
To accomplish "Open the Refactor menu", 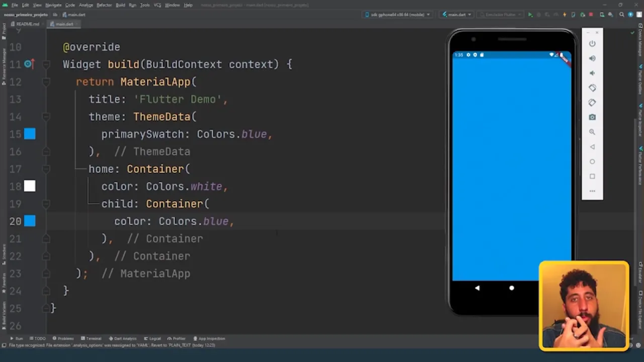I will click(x=104, y=5).
